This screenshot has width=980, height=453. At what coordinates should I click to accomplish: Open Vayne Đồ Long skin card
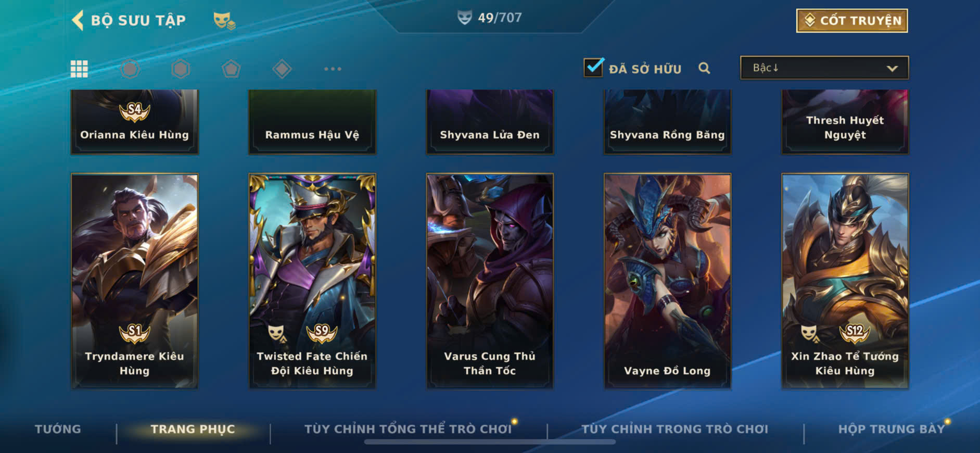[667, 281]
